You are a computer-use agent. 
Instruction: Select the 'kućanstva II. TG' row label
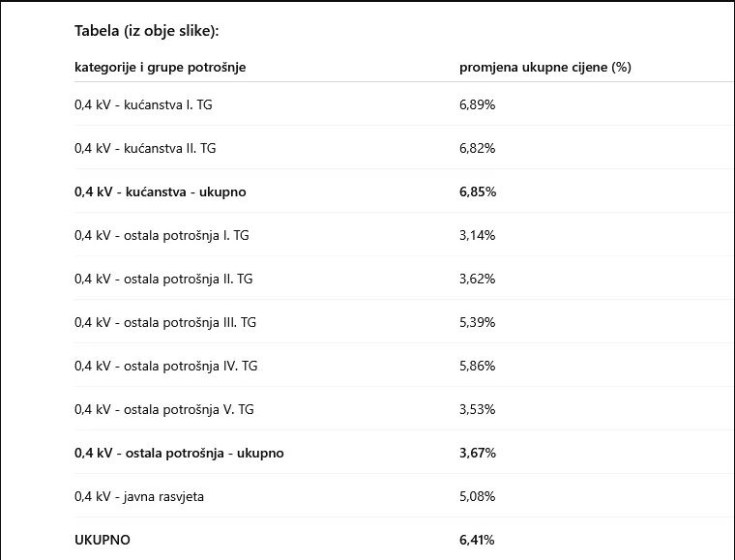(x=145, y=148)
